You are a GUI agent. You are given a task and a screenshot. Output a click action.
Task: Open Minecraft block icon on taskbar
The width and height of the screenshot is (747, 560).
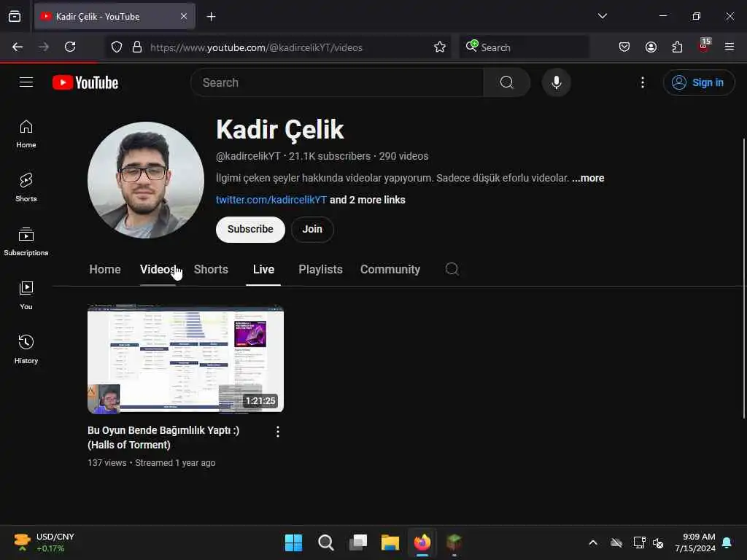[x=454, y=542]
